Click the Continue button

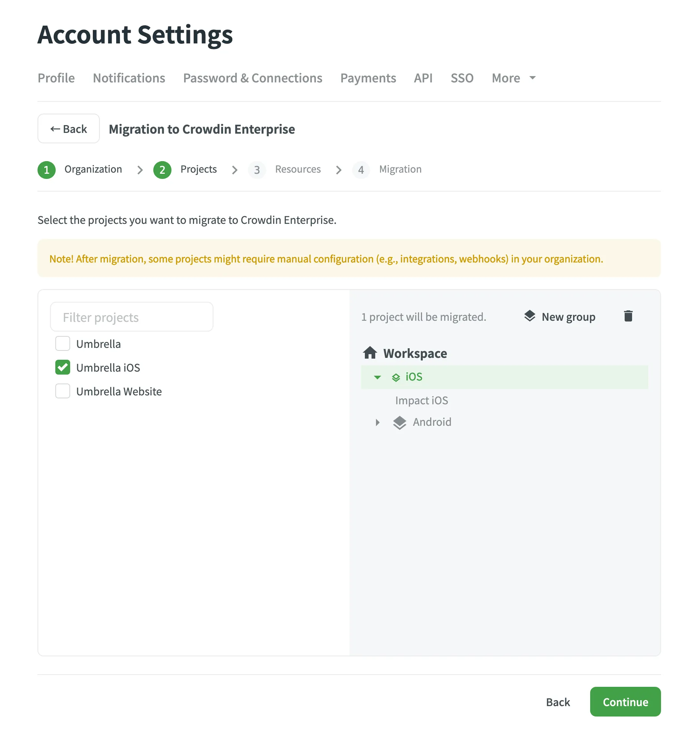625,701
